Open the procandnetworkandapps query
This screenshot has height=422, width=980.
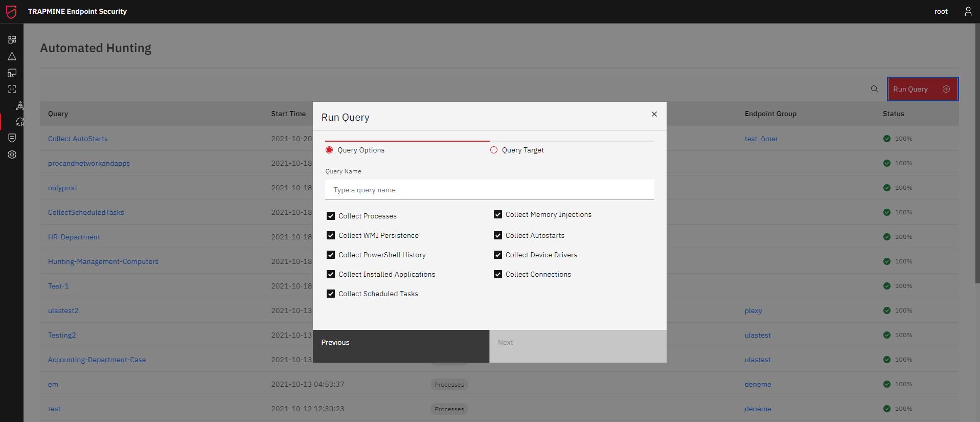click(89, 163)
